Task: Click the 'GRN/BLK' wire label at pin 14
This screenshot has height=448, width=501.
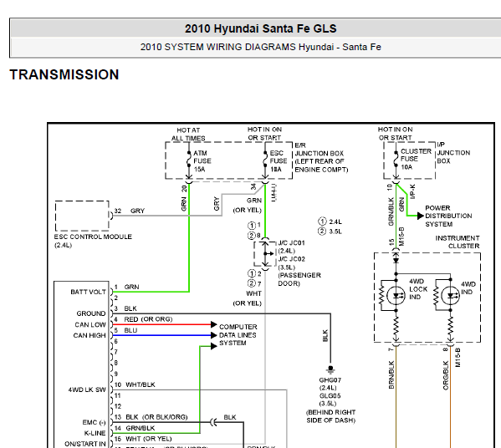Action: pyautogui.click(x=141, y=428)
